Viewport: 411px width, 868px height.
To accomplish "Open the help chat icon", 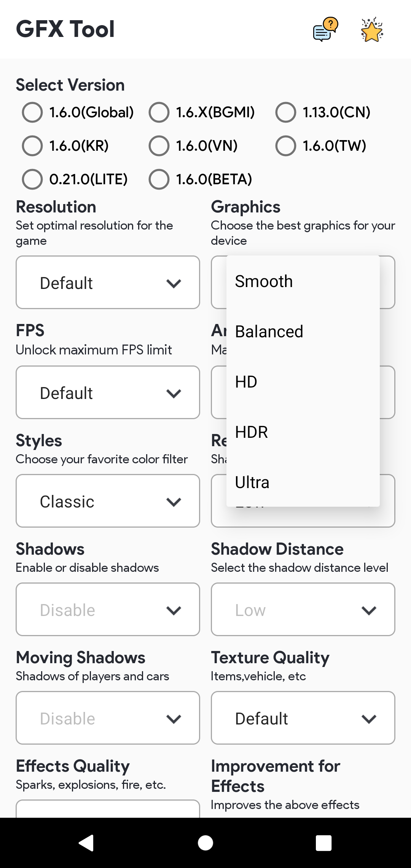I will point(325,29).
